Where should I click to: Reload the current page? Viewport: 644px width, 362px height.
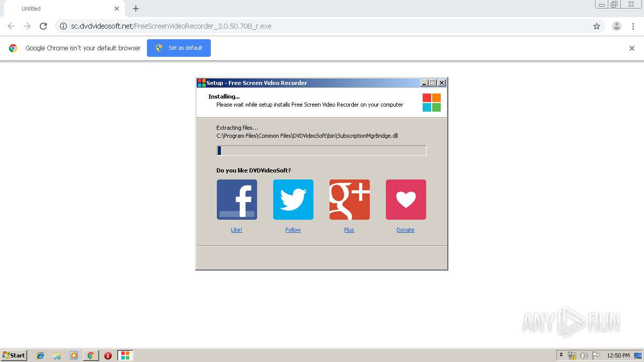[43, 26]
